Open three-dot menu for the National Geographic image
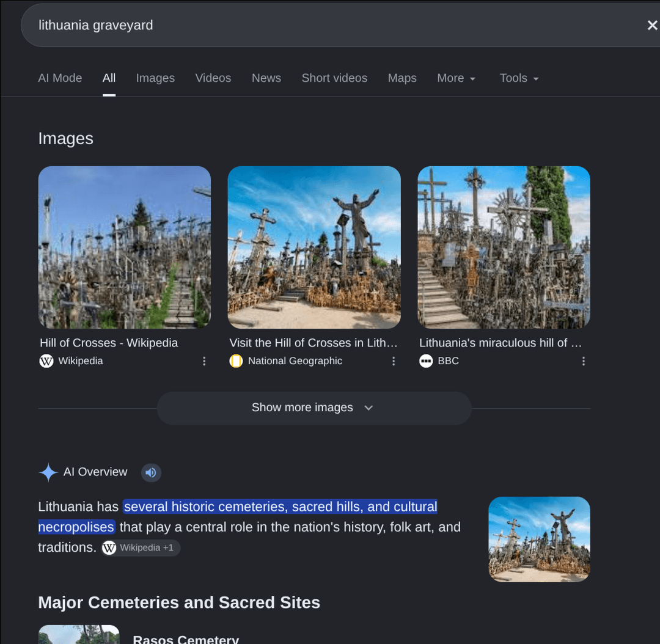The height and width of the screenshot is (644, 660). [x=394, y=361]
